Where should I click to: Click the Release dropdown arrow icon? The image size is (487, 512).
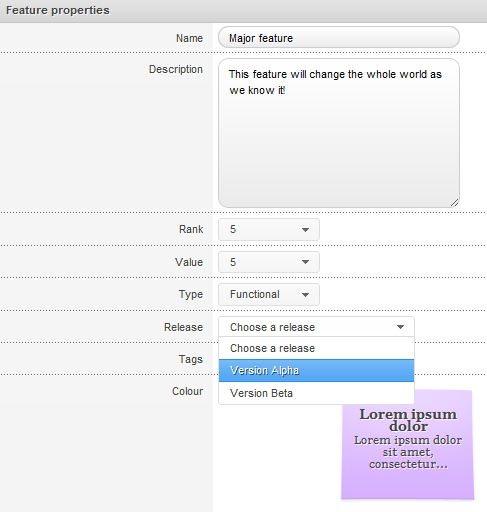click(400, 327)
